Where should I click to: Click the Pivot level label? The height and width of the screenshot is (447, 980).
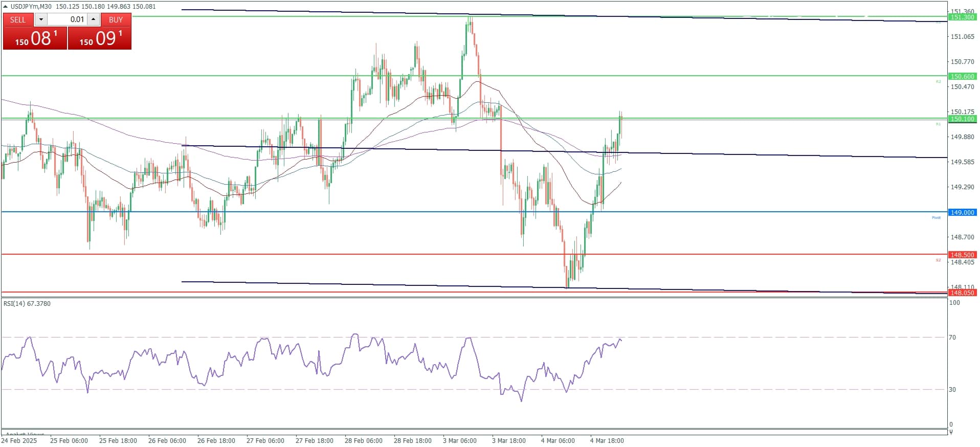click(936, 218)
